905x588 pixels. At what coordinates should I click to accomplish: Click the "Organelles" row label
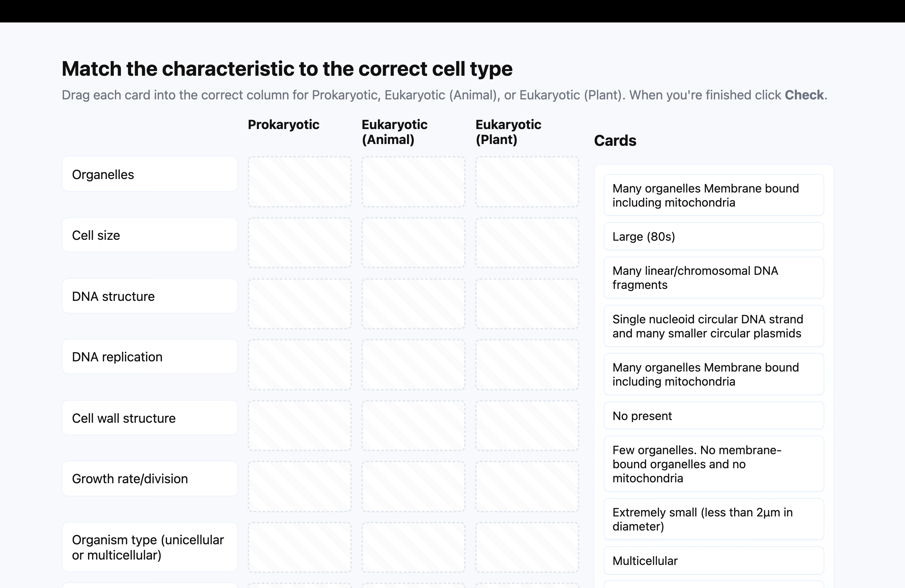[x=150, y=174]
